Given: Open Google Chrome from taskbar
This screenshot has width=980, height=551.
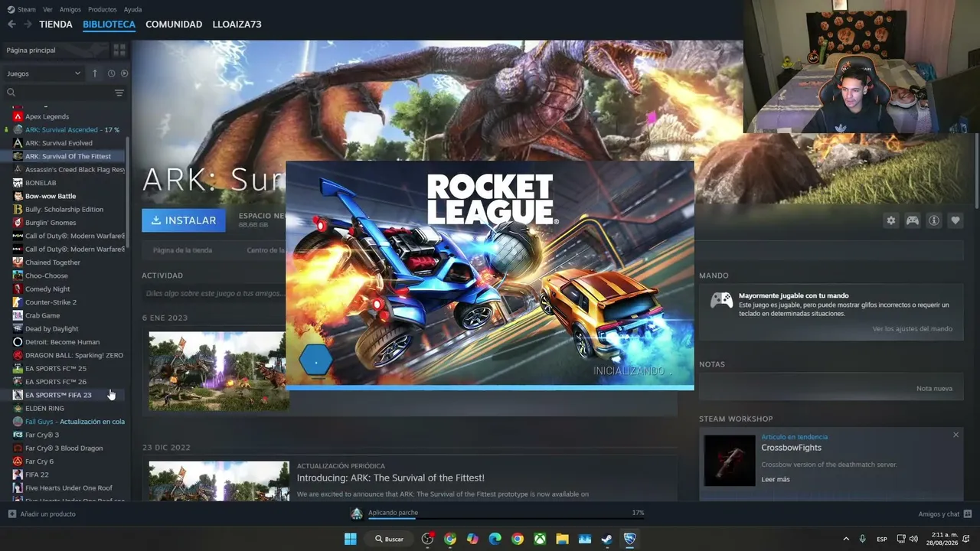Looking at the screenshot, I should 518,539.
